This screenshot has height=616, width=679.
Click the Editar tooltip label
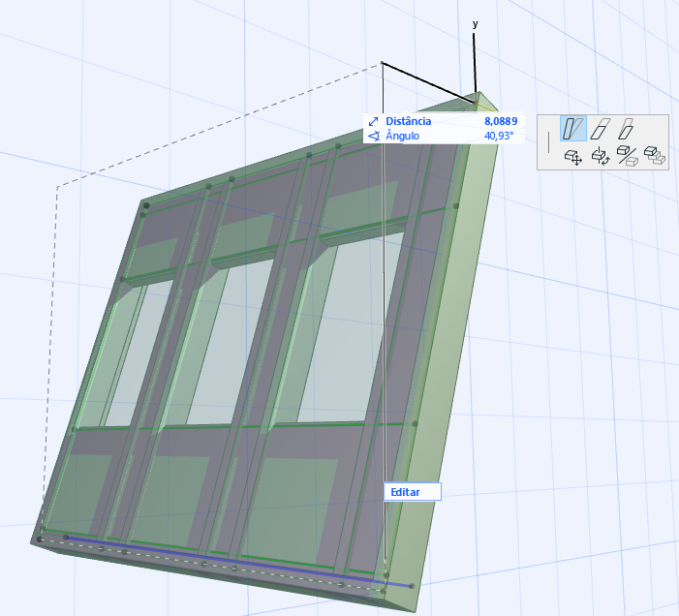pos(413,492)
